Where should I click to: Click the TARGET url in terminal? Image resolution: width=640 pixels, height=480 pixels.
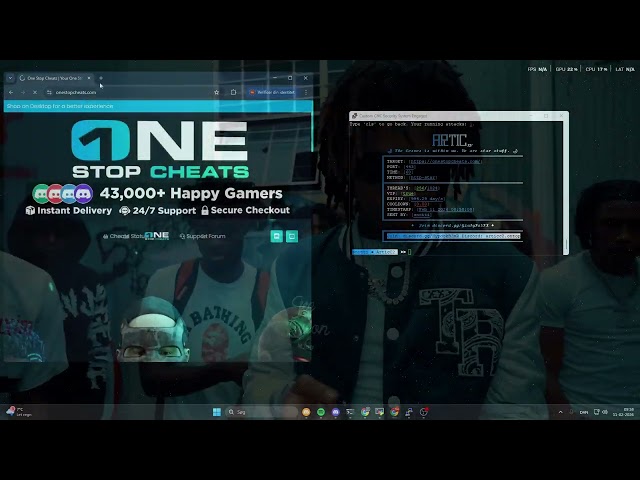point(445,161)
